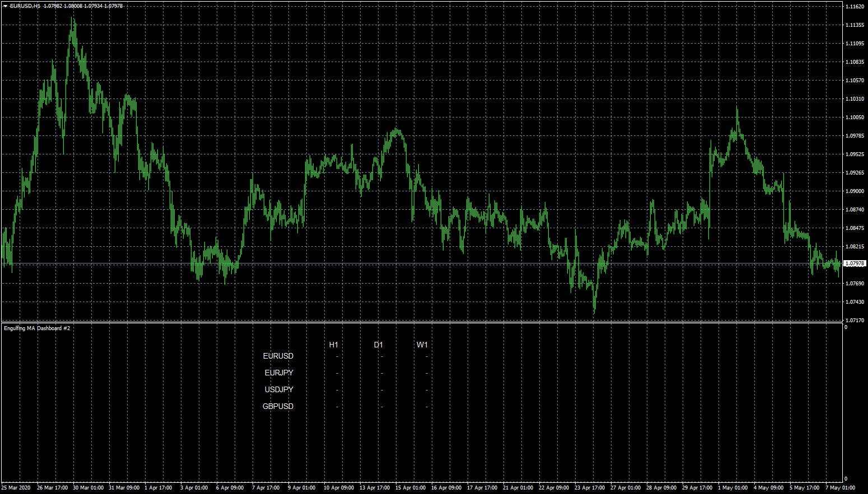The height and width of the screenshot is (494, 868).
Task: Click the GBPUSD row label in dashboard
Action: point(278,406)
